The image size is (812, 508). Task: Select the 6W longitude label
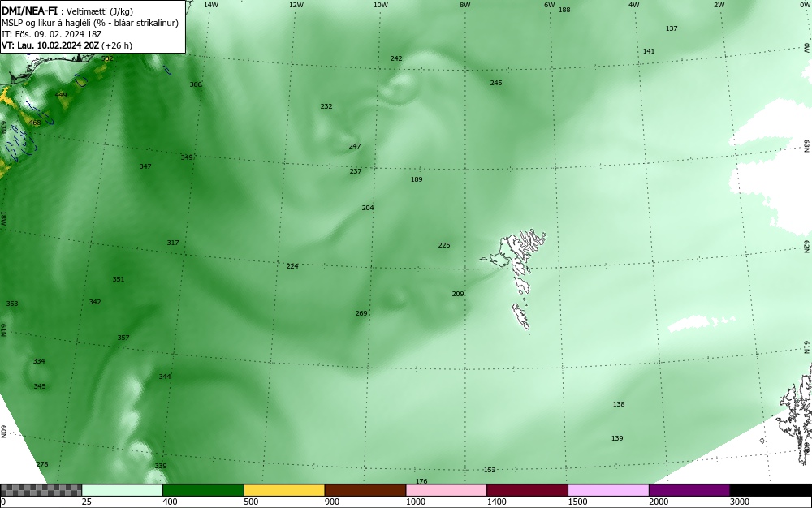[550, 5]
